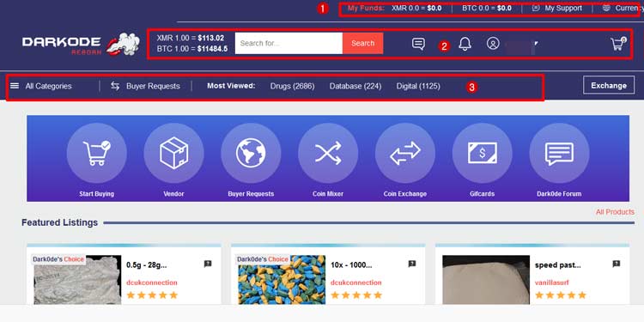Click the swap-arrows icon next to Buyer Requests
Viewport: 644px width, 322px height.
(115, 86)
